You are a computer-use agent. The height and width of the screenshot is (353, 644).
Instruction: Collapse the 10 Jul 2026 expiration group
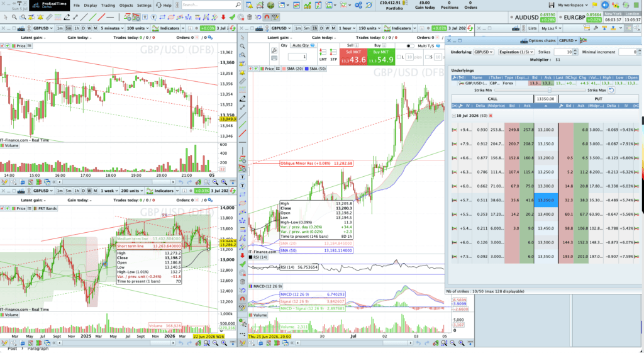[454, 116]
